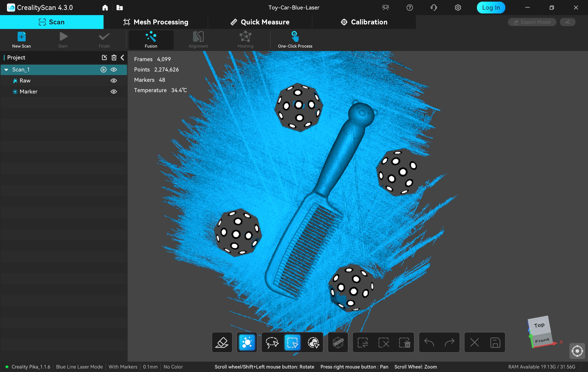Viewport: 588px width, 372px height.
Task: Click With Markers status entry
Action: 123,367
